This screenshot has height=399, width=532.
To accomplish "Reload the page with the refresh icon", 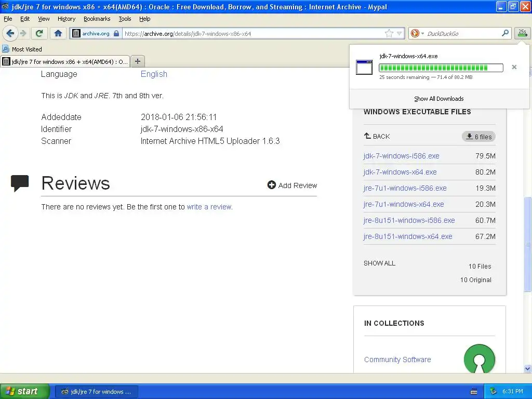I will pos(39,33).
